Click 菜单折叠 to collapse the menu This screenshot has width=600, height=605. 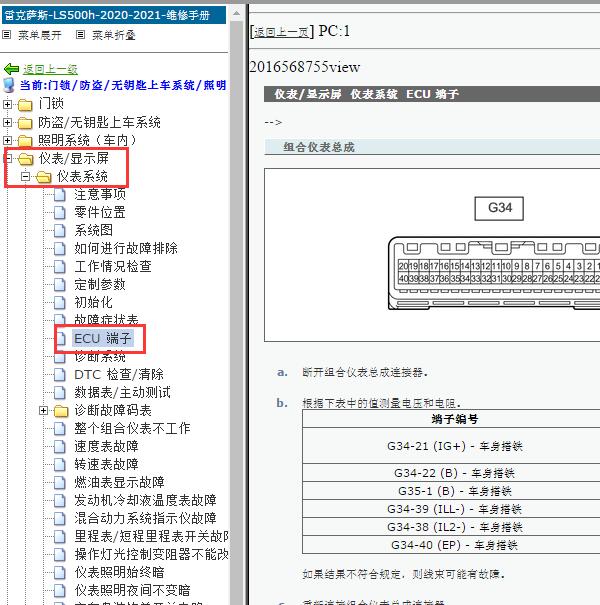click(113, 35)
